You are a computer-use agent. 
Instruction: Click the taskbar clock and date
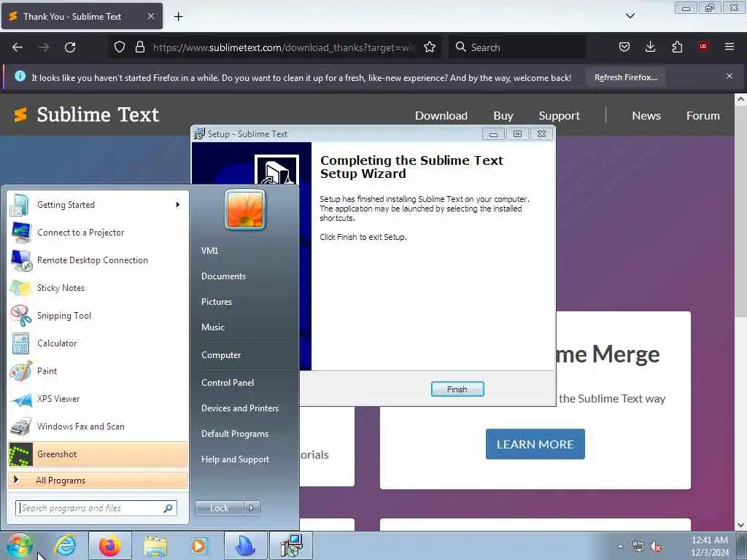click(x=710, y=546)
